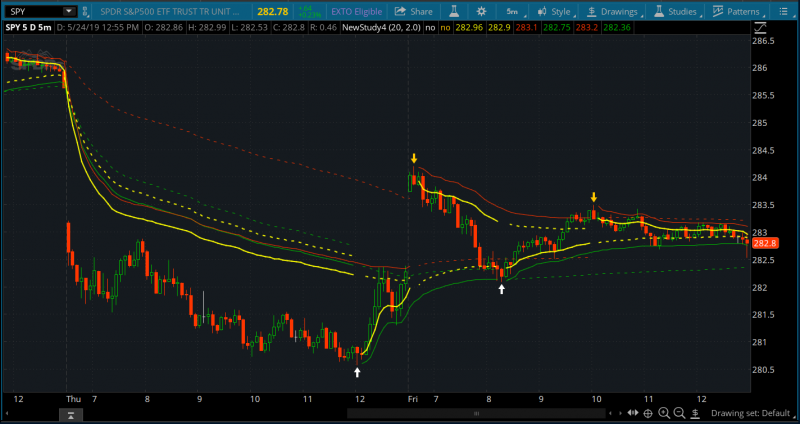Viewport: 800px width, 424px height.
Task: Open the flask icon next to Share
Action: point(455,11)
